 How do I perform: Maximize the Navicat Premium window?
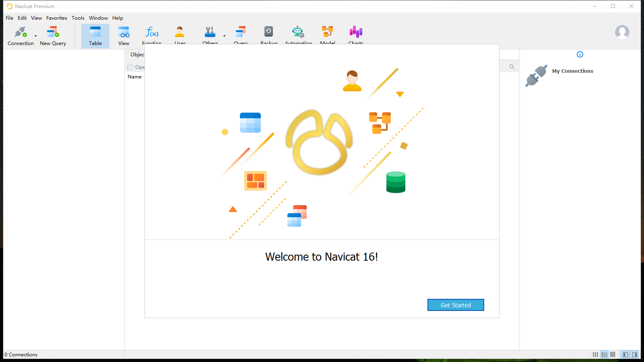coord(613,6)
